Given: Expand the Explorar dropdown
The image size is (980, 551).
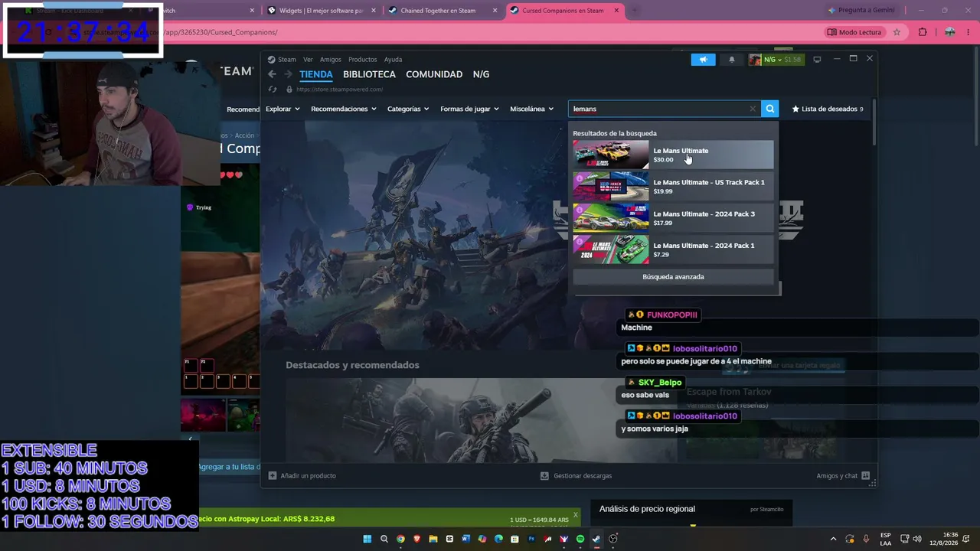Looking at the screenshot, I should tap(283, 109).
